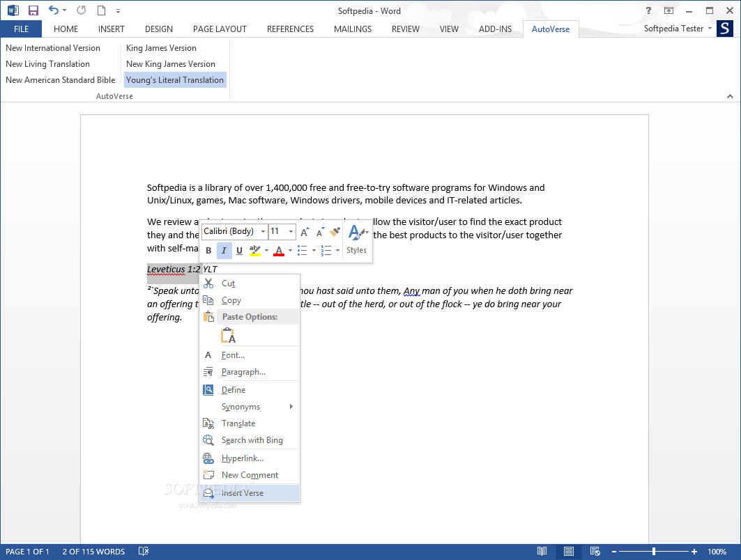This screenshot has height=560, width=741.
Task: Choose Insert Verse in the context menu
Action: point(250,493)
